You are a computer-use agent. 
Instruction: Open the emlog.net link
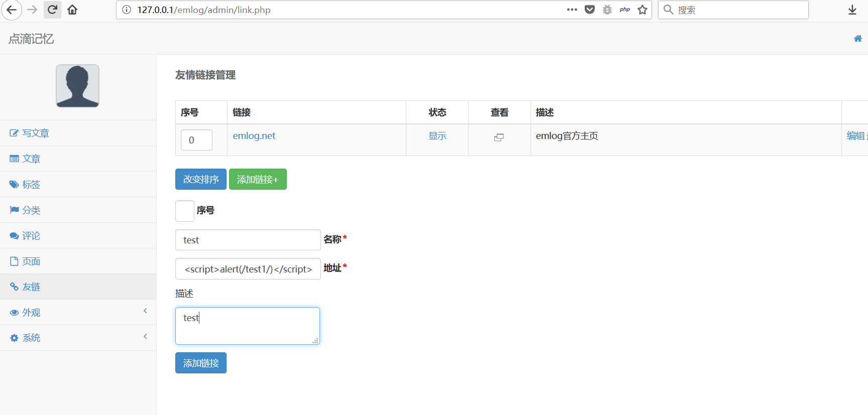(x=254, y=136)
